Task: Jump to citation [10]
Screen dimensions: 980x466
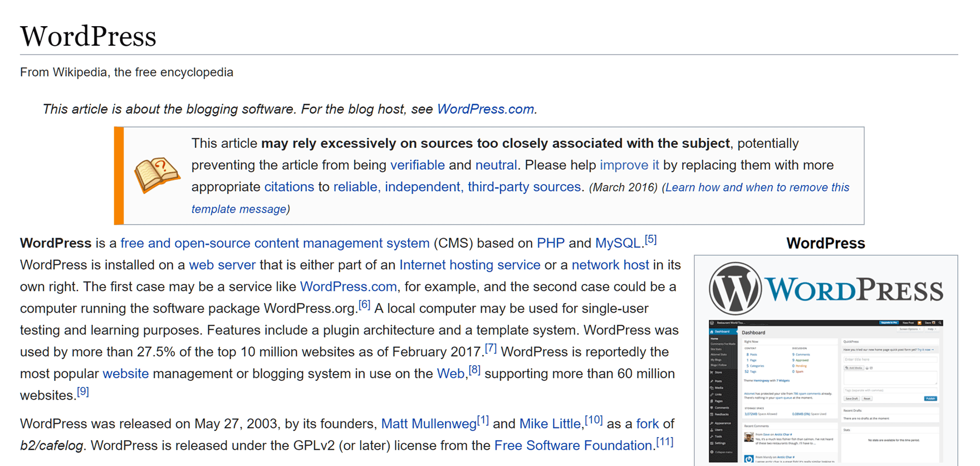Action: (594, 420)
